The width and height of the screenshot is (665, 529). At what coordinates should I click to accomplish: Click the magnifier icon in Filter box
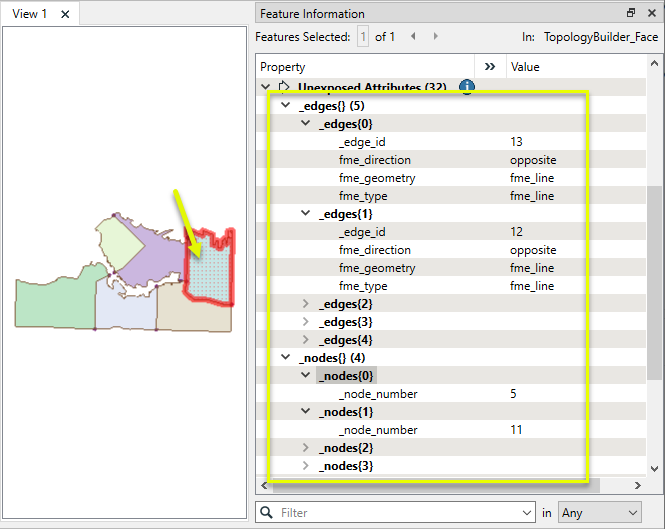(266, 512)
